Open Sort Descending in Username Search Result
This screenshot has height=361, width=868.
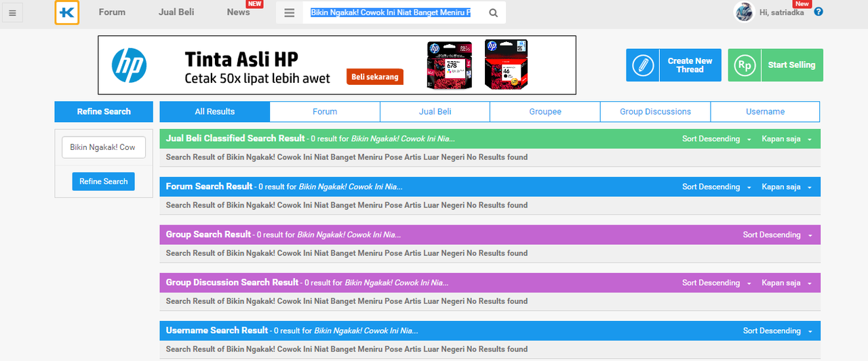click(777, 331)
